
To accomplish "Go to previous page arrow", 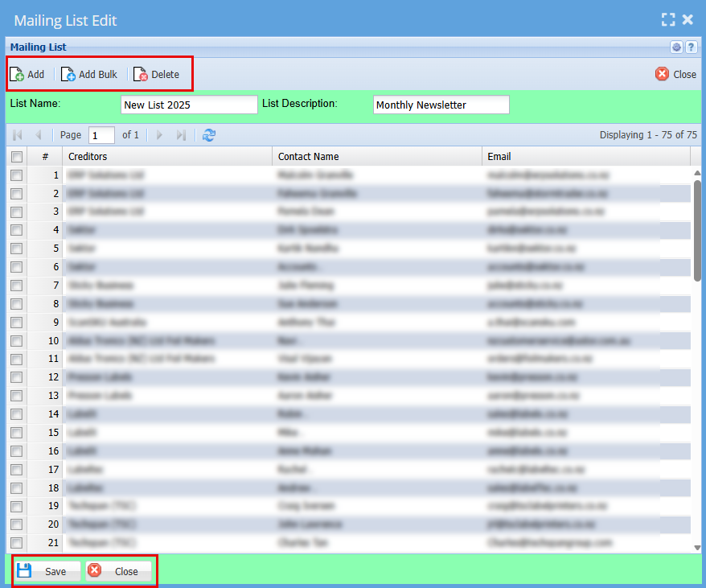I will (x=39, y=134).
